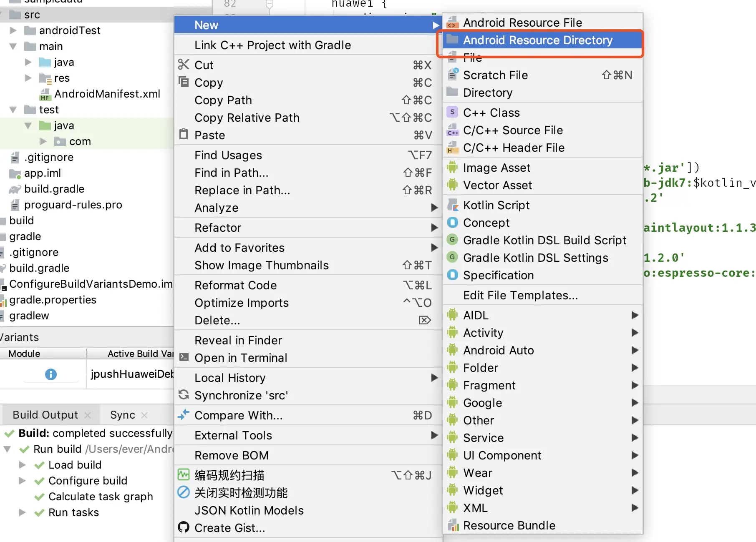Click the Synchronize 'src' refresh icon
This screenshot has width=756, height=542.
click(x=184, y=395)
